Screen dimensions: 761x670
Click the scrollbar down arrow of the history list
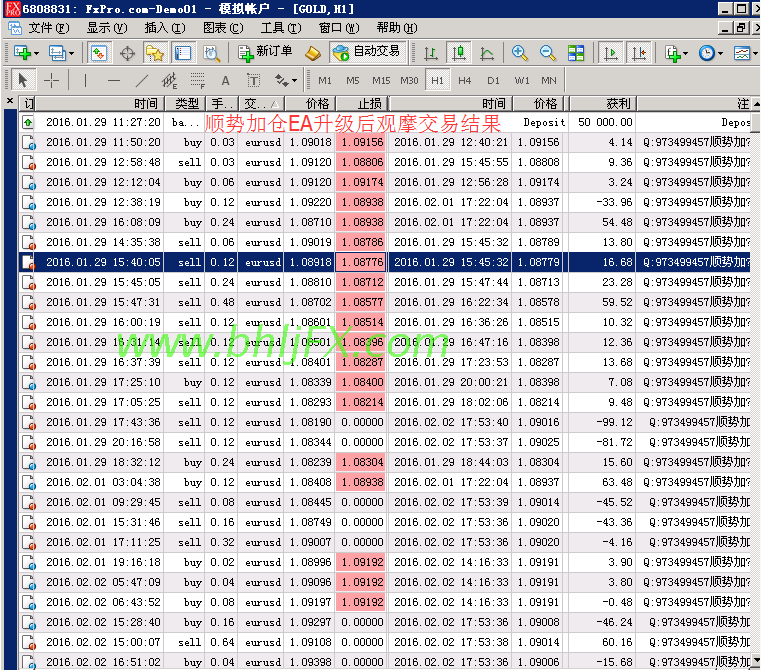(x=756, y=661)
